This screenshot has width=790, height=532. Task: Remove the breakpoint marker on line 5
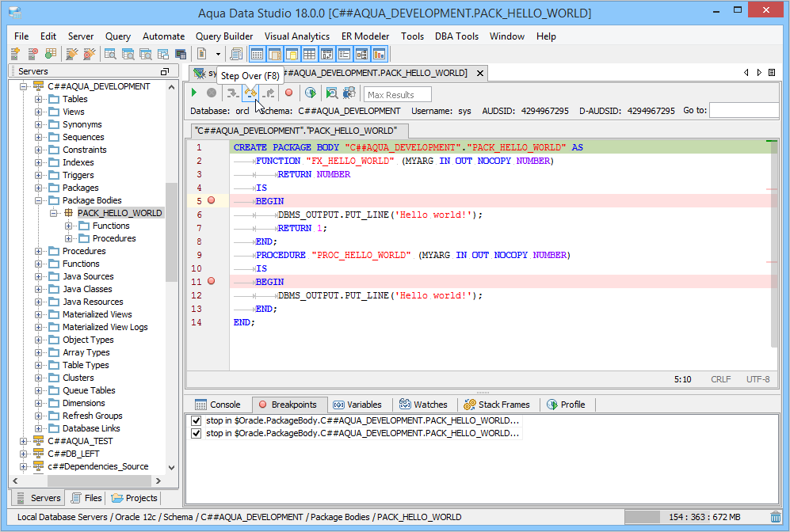coord(211,201)
